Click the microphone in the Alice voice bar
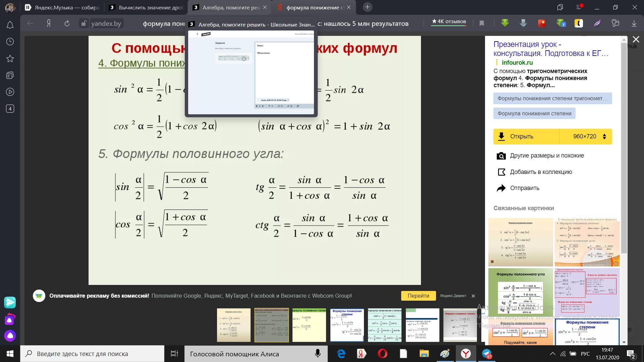 coord(317,354)
